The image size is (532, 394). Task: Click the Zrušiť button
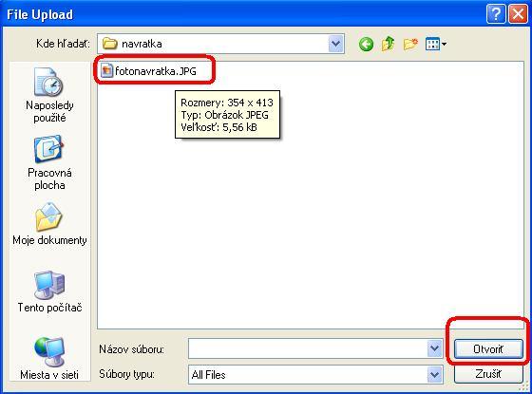point(488,374)
